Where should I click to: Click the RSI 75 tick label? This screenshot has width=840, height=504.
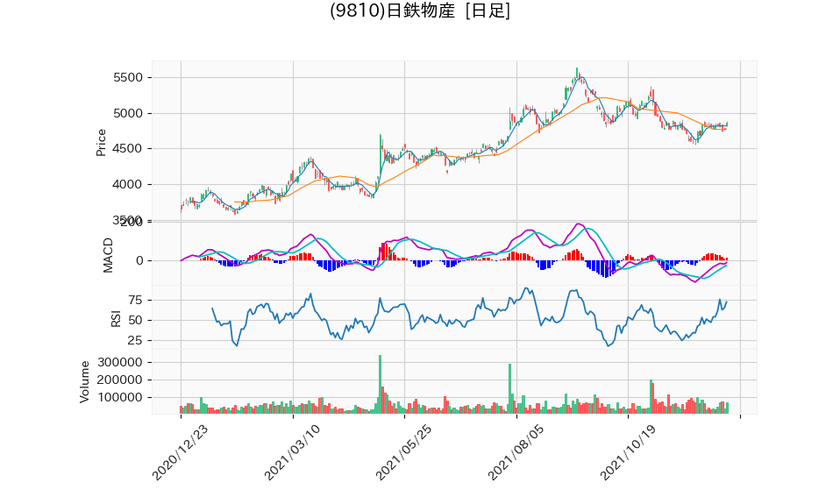tap(136, 301)
